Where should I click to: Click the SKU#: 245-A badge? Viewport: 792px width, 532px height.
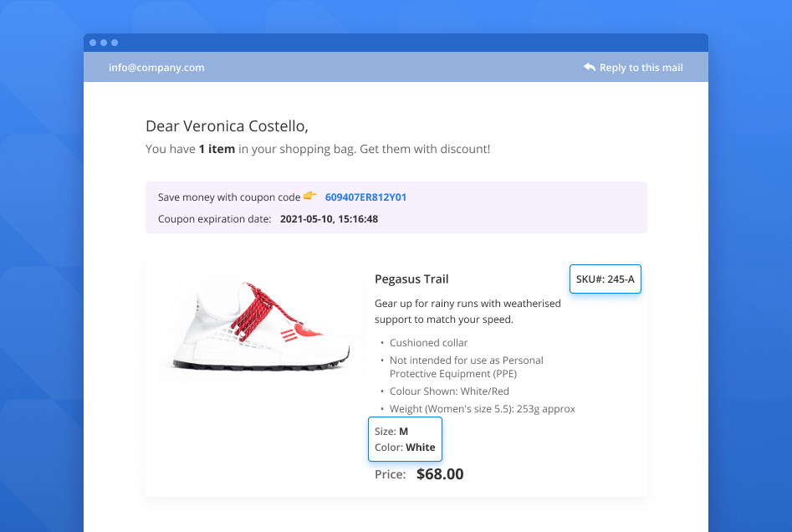[x=605, y=279]
